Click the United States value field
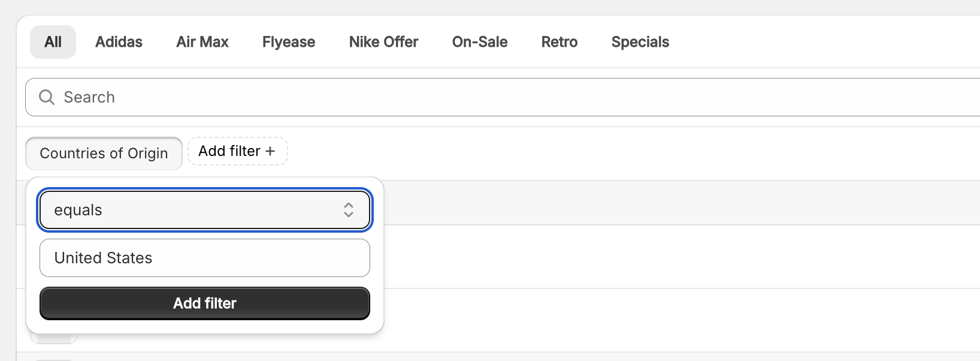The width and height of the screenshot is (980, 361). [205, 258]
